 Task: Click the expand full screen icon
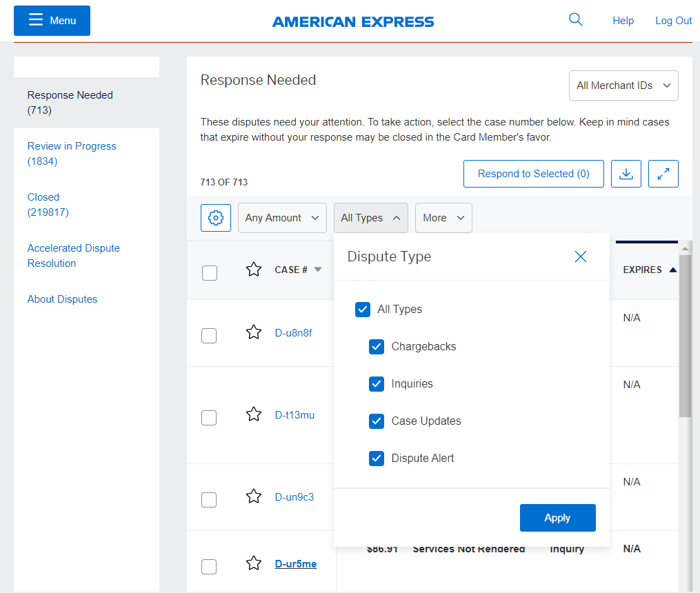pyautogui.click(x=663, y=173)
